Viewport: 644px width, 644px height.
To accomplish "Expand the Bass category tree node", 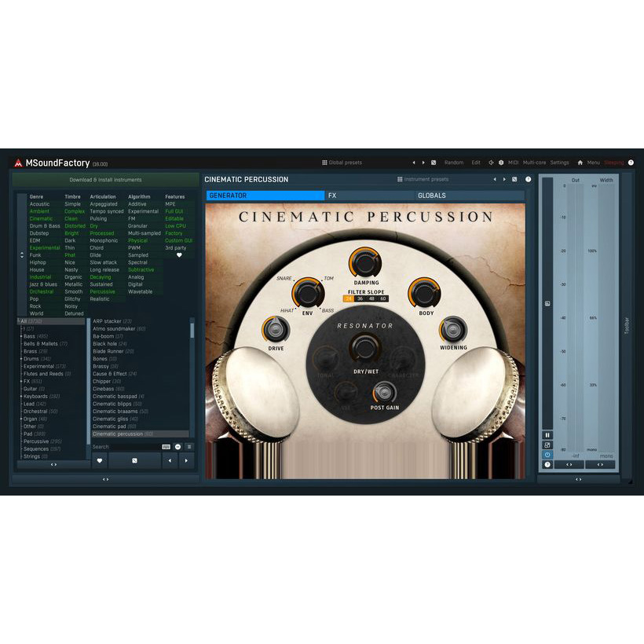I will (21, 336).
